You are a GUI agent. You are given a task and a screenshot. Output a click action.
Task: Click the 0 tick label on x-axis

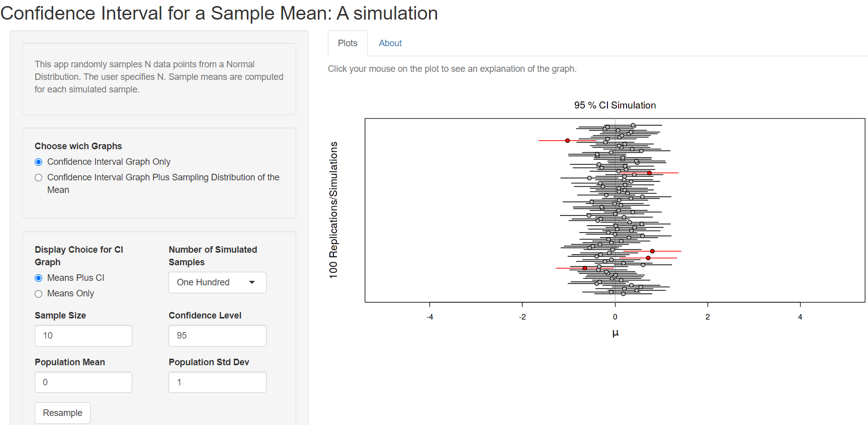point(615,317)
